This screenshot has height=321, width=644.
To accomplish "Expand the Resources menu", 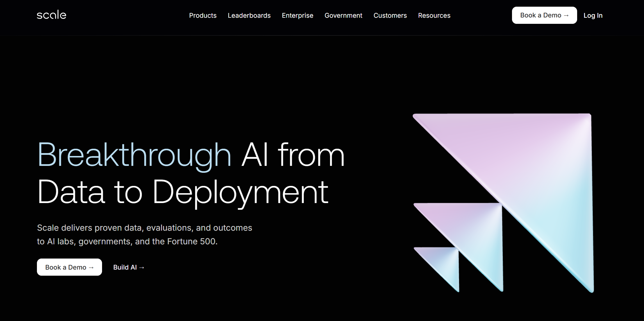I will pos(434,15).
